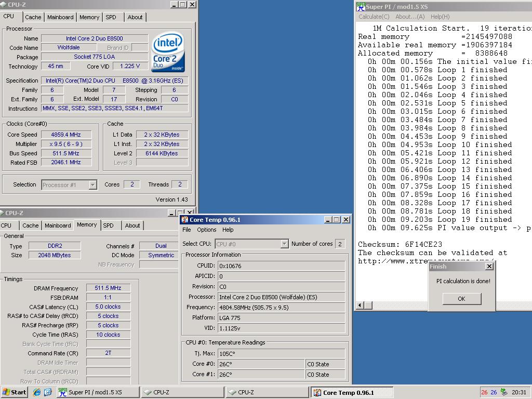Click the taskbar clock showing 20:31
Viewport: 532px width, 399px height.
coord(519,392)
